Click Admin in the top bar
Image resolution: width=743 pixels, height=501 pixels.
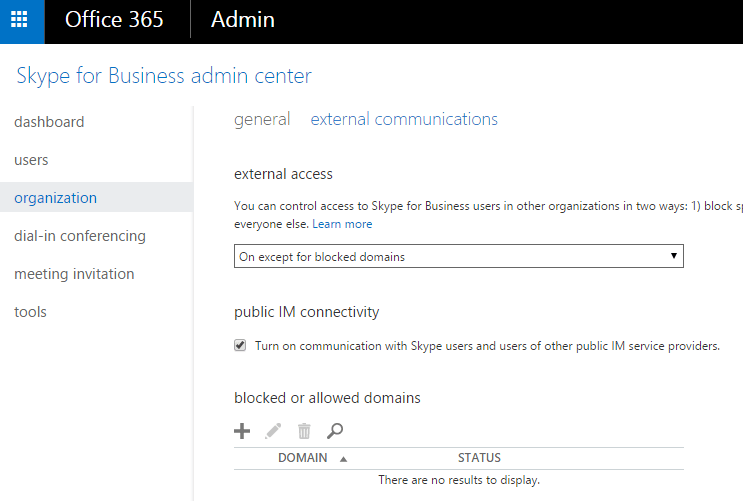pyautogui.click(x=243, y=19)
